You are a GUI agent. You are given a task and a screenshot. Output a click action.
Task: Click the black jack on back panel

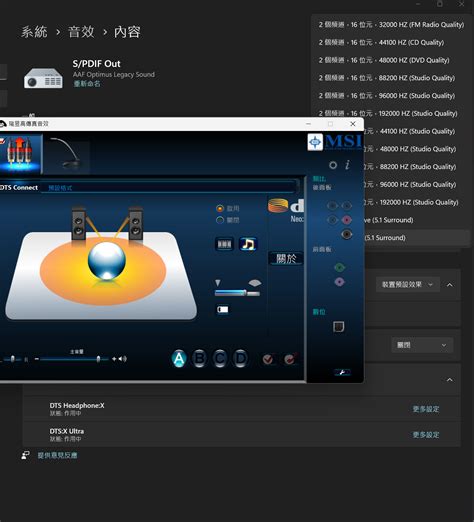tap(347, 235)
